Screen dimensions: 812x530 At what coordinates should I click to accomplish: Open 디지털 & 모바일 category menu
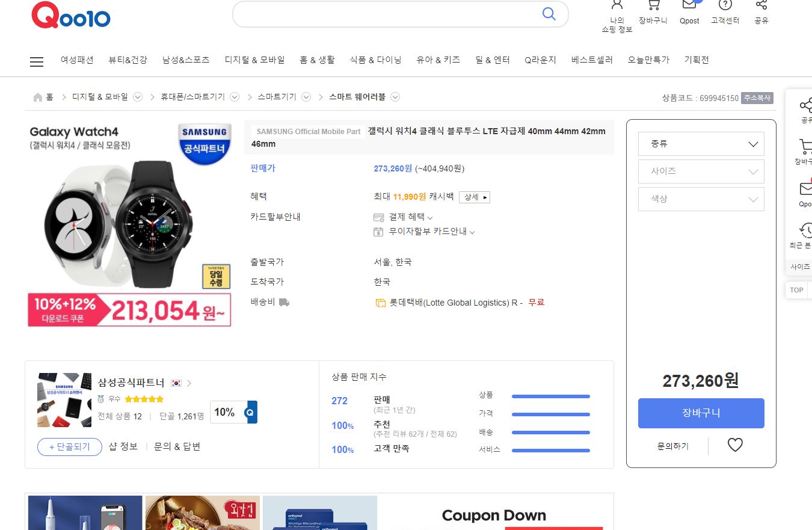(254, 60)
